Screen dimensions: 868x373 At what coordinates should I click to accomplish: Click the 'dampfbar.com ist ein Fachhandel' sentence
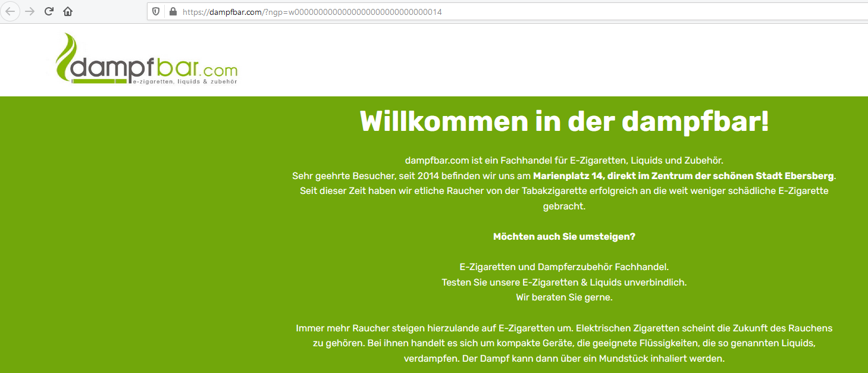564,160
